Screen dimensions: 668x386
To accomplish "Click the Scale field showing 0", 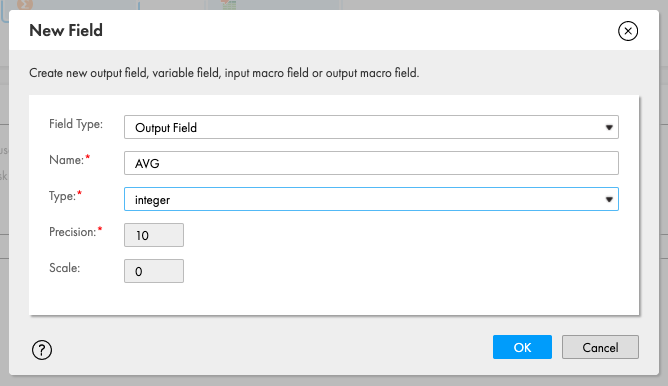I will click(x=154, y=271).
